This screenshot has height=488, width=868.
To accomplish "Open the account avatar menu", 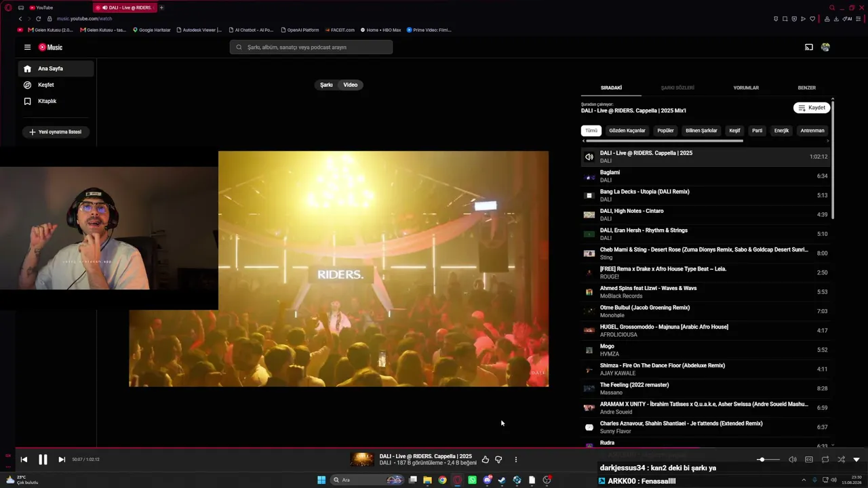I will click(x=825, y=47).
